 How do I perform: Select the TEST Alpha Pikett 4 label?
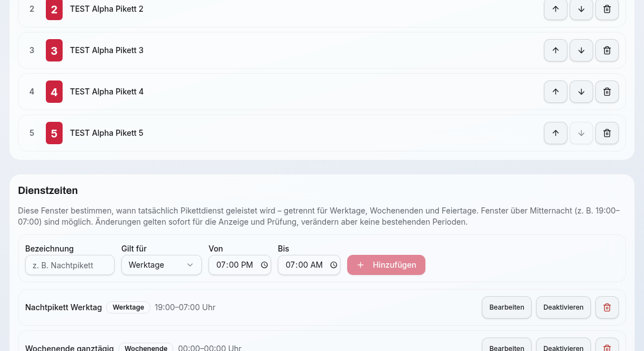pos(107,92)
